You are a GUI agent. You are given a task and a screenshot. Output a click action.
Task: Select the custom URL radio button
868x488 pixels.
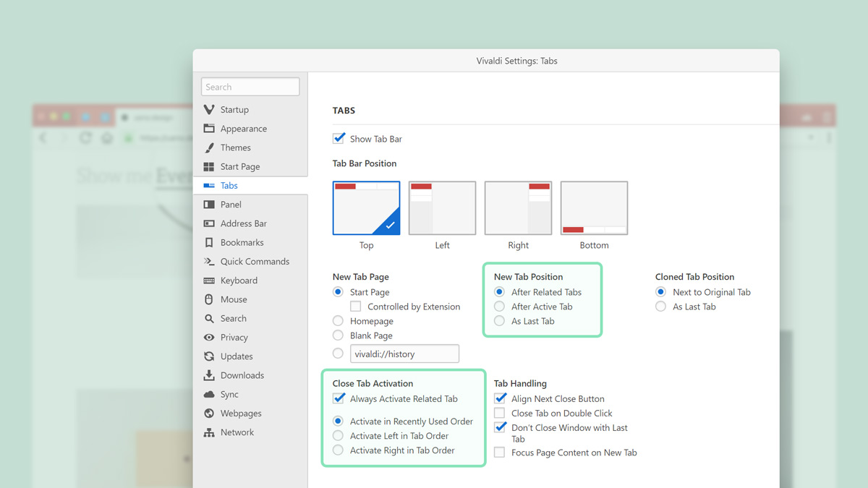coord(338,354)
